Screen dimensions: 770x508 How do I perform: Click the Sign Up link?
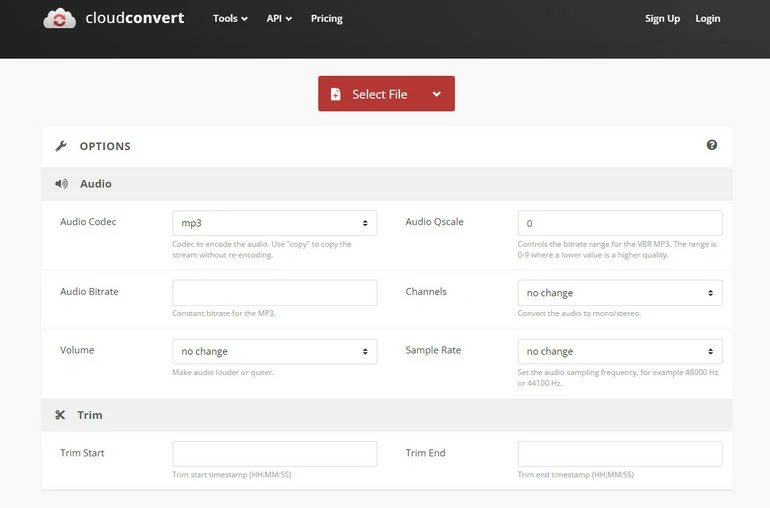662,19
